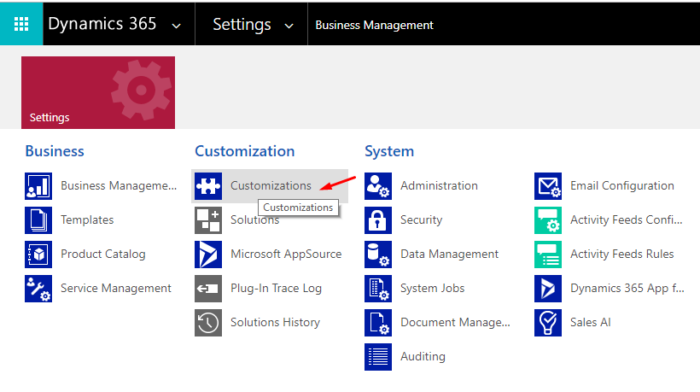
Task: Select the Auditing list icon
Action: click(x=378, y=357)
